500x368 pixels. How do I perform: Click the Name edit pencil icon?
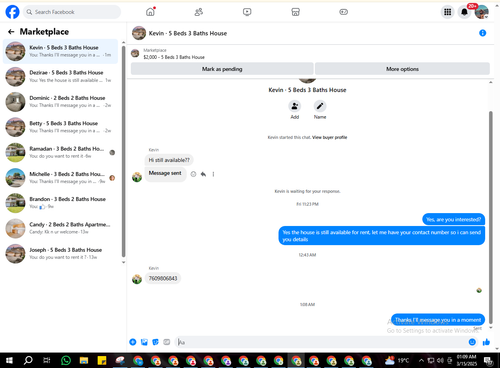point(320,106)
